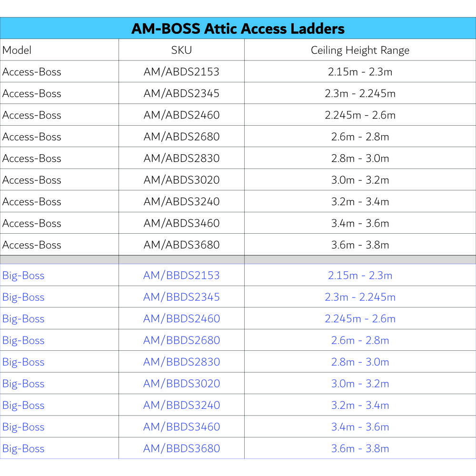Click the AM/BBDS3680 SKU link
Screen dimensions: 476x476
[x=181, y=448]
